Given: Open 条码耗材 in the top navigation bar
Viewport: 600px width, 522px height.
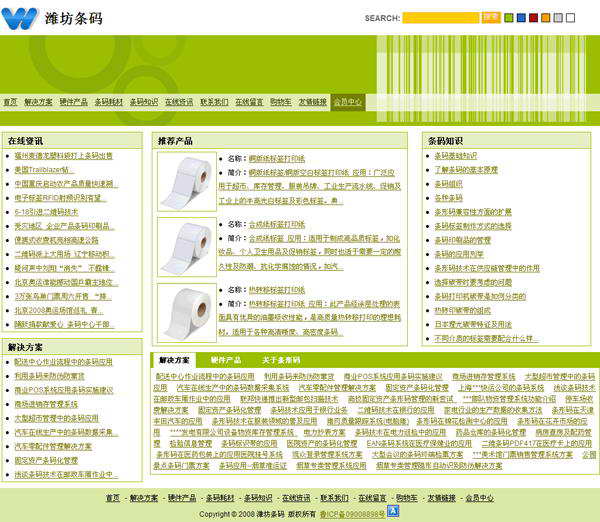Looking at the screenshot, I should coord(109,102).
